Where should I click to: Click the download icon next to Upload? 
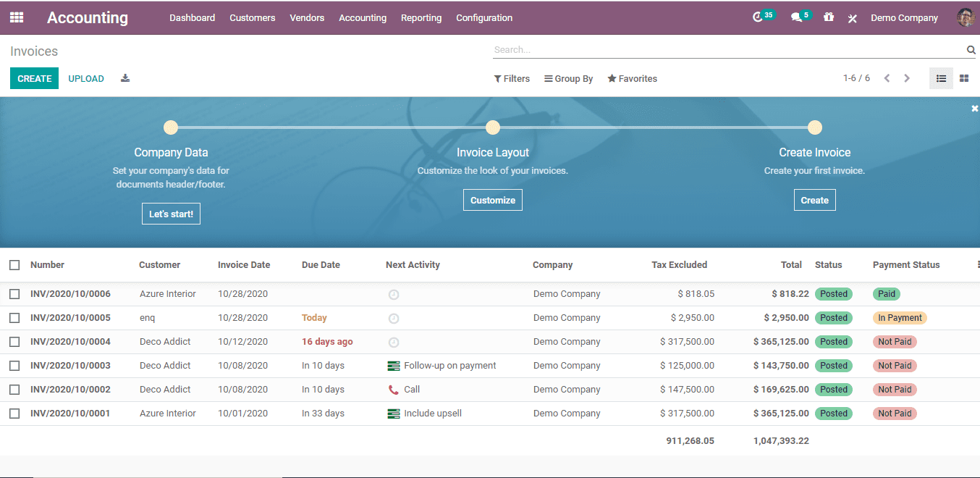click(125, 78)
